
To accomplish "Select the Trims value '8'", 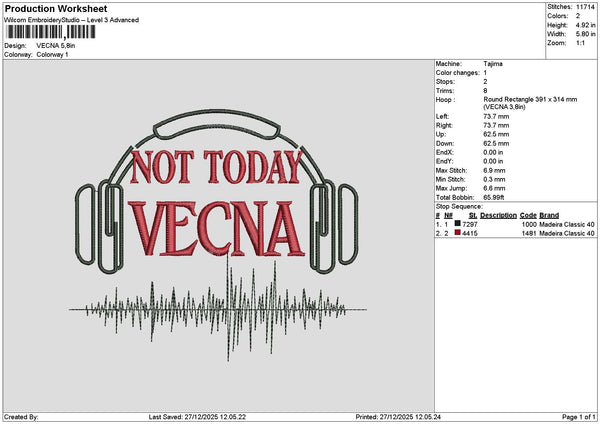I will point(485,91).
